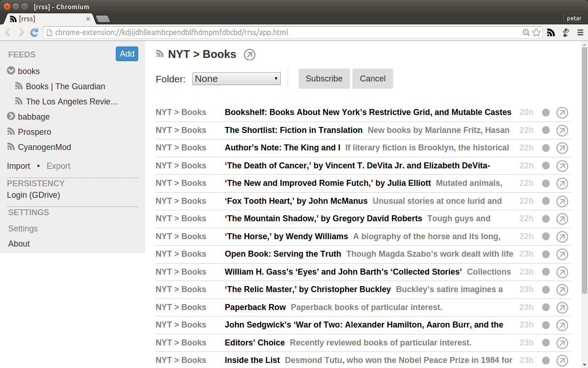Viewport: 588px width, 368px height.
Task: Open 'The New and Improved Romie Futch' externally
Action: (x=562, y=184)
